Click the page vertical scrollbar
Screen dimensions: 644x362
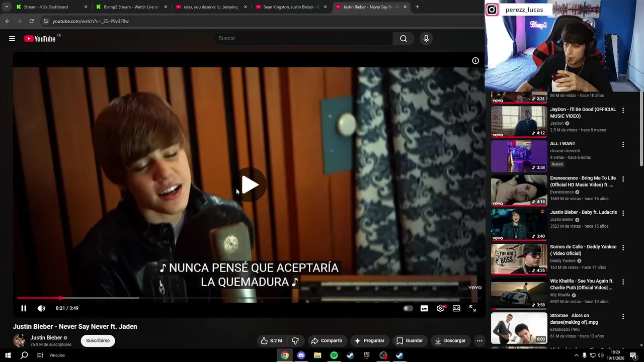641,128
